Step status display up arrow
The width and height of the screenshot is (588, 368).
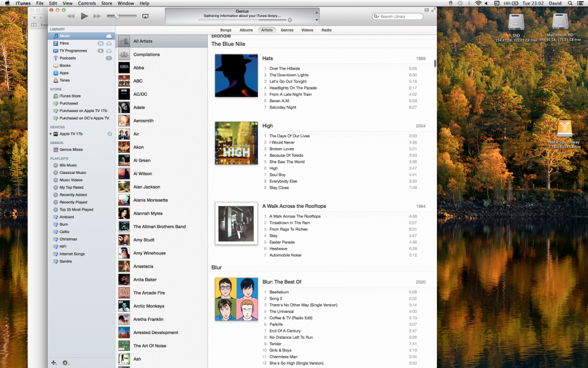tap(316, 13)
